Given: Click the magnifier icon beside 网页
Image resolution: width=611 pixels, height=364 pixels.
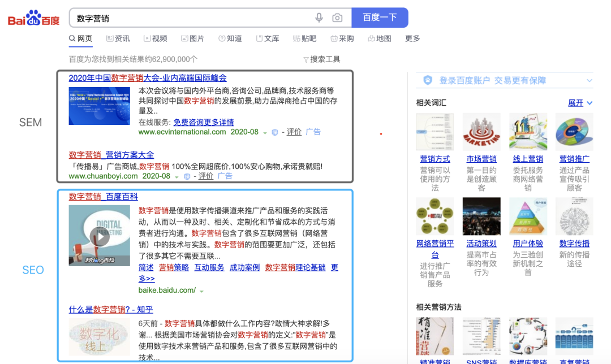Looking at the screenshot, I should click(x=71, y=38).
